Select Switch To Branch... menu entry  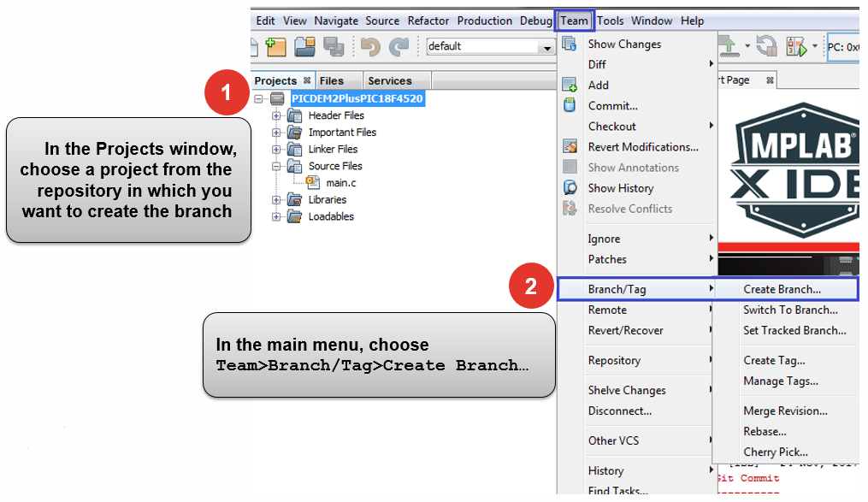pyautogui.click(x=790, y=310)
